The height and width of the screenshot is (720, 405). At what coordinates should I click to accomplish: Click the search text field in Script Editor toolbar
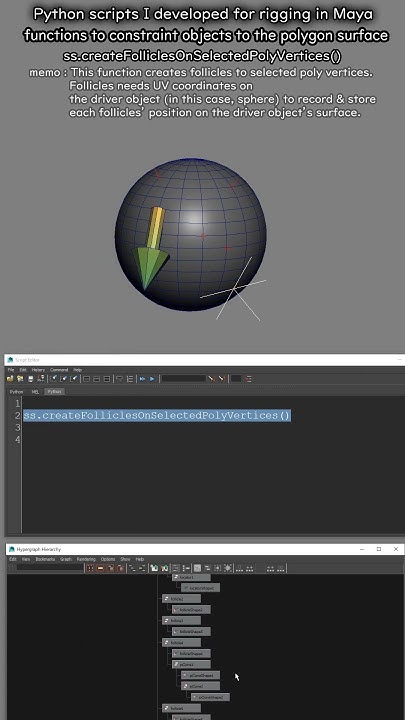[184, 379]
